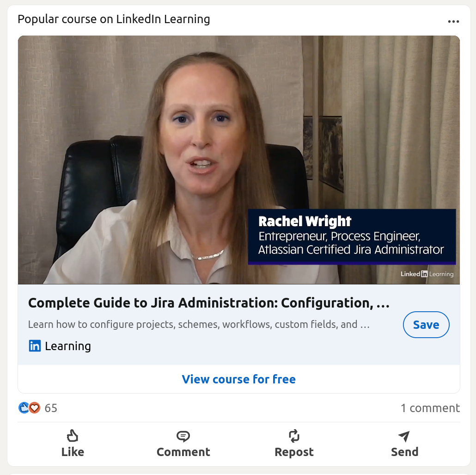Image resolution: width=476 pixels, height=475 pixels.
Task: Open the three-dot post options menu
Action: [x=453, y=21]
